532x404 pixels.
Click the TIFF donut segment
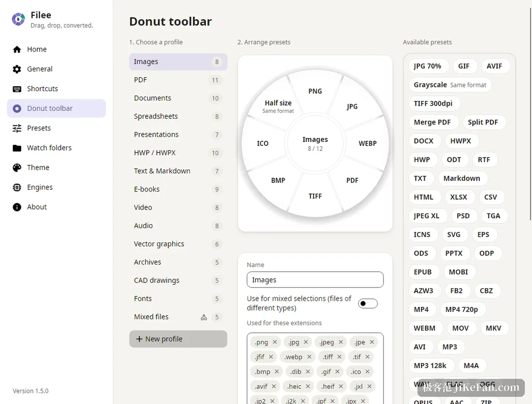pos(315,196)
